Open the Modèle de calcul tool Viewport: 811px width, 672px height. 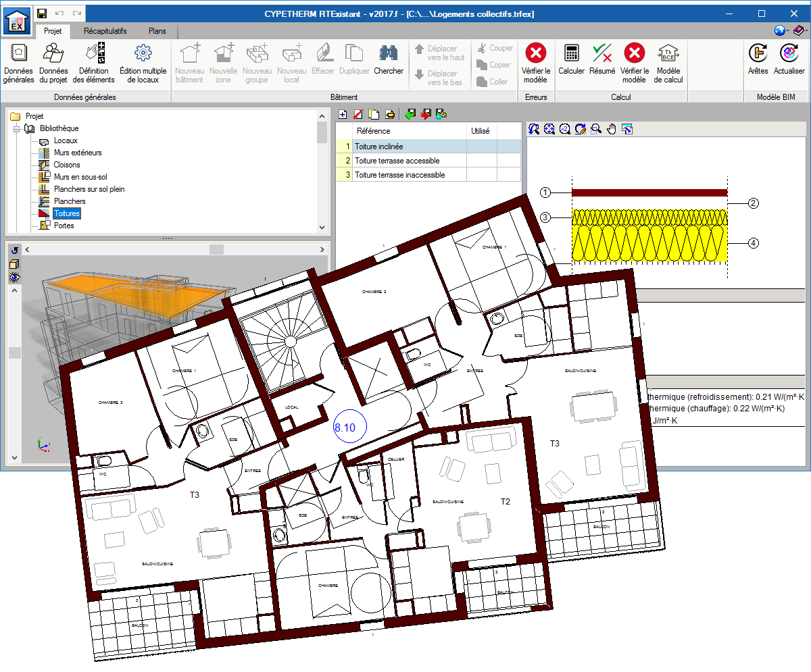668,63
